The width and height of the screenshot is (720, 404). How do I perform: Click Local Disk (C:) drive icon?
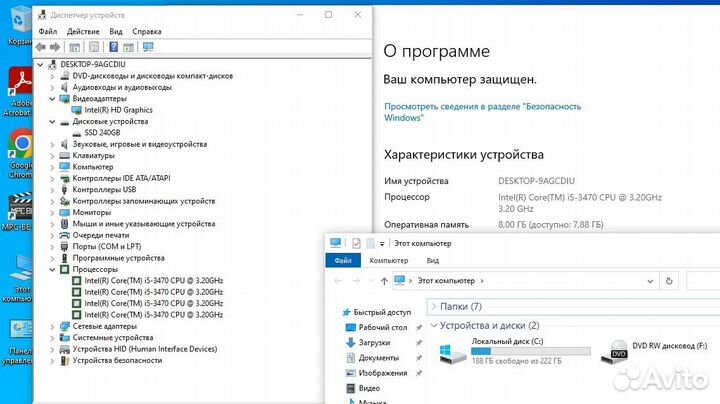[452, 353]
